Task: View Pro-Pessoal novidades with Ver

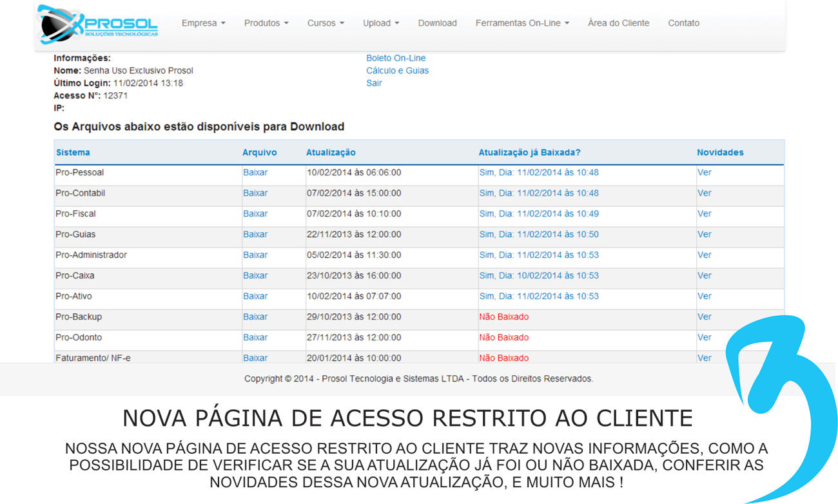Action: 704,173
